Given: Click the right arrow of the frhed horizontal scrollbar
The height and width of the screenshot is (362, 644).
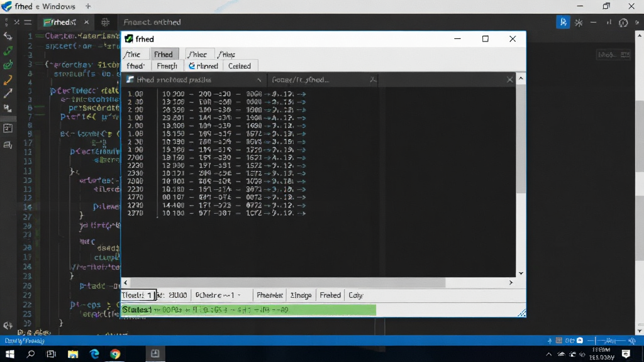Looking at the screenshot, I should pyautogui.click(x=511, y=282).
